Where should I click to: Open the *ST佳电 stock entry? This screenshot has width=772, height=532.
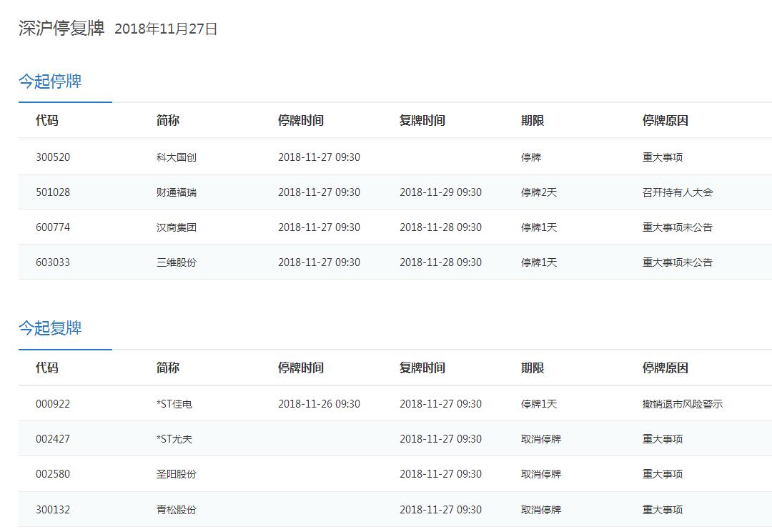coord(174,404)
